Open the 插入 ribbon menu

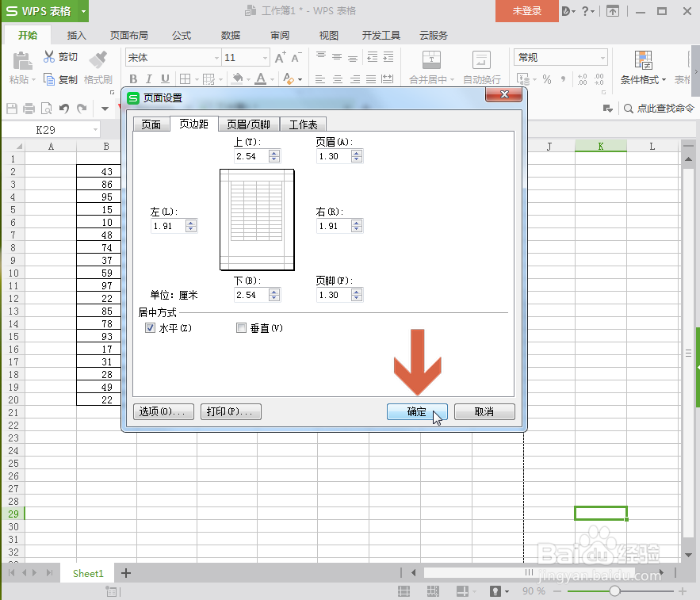pyautogui.click(x=76, y=35)
